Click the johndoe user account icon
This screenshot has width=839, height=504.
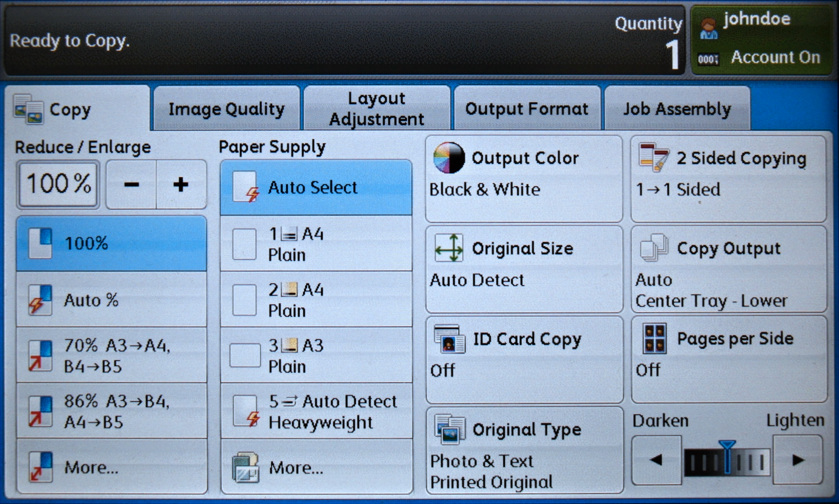coord(708,28)
